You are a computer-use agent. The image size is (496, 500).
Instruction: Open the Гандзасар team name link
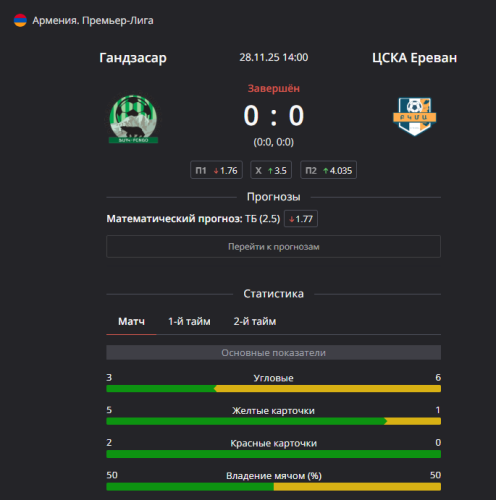(133, 58)
